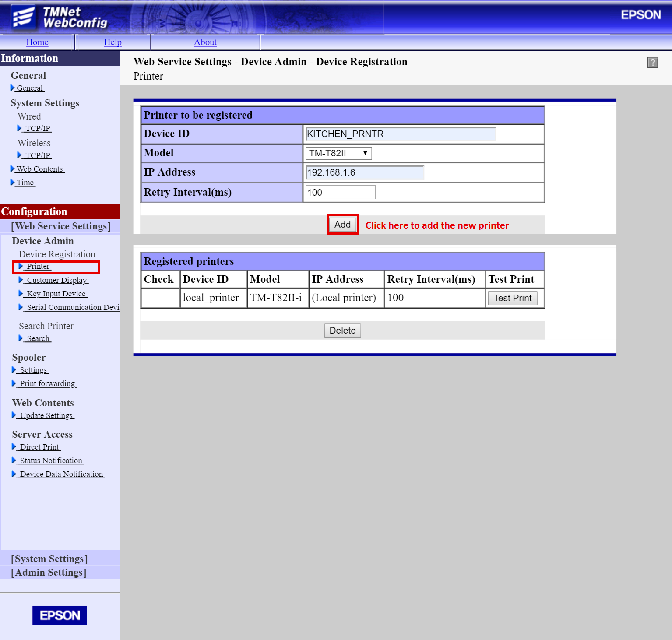Viewport: 672px width, 640px height.
Task: Click the Delete button under registered printers
Action: pos(342,331)
